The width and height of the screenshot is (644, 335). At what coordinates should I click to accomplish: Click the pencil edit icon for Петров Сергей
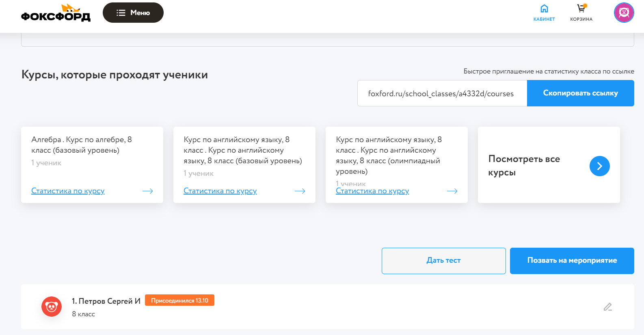pyautogui.click(x=607, y=307)
